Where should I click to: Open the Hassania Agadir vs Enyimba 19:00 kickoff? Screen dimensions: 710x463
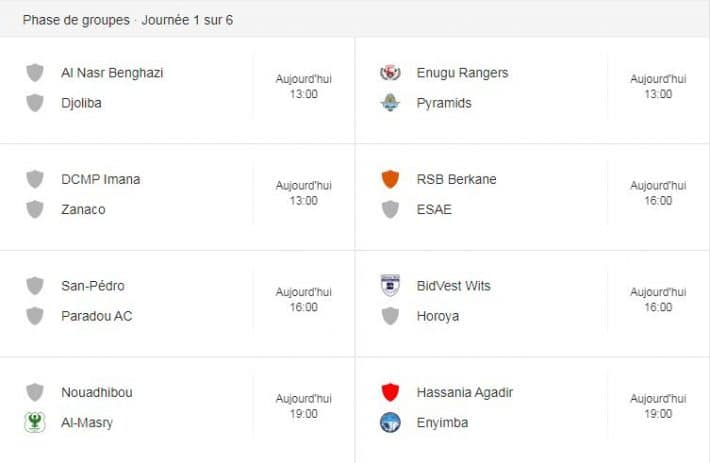pyautogui.click(x=658, y=406)
